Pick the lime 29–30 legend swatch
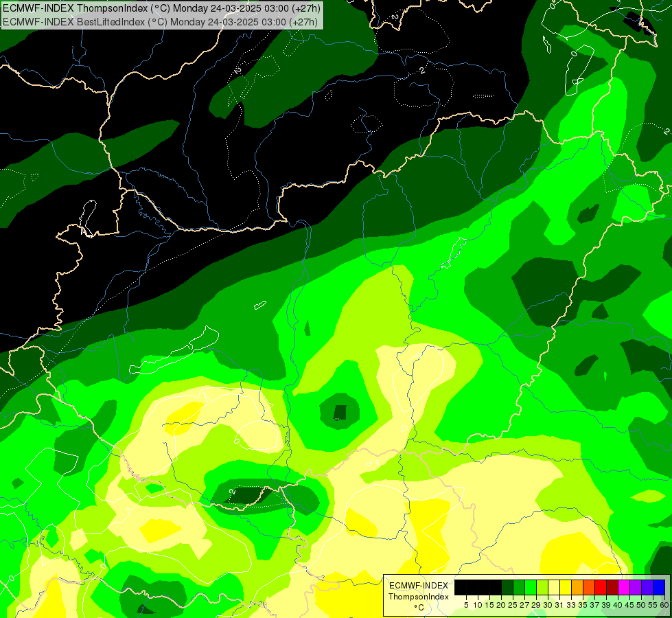This screenshot has height=618, width=672. point(542,588)
